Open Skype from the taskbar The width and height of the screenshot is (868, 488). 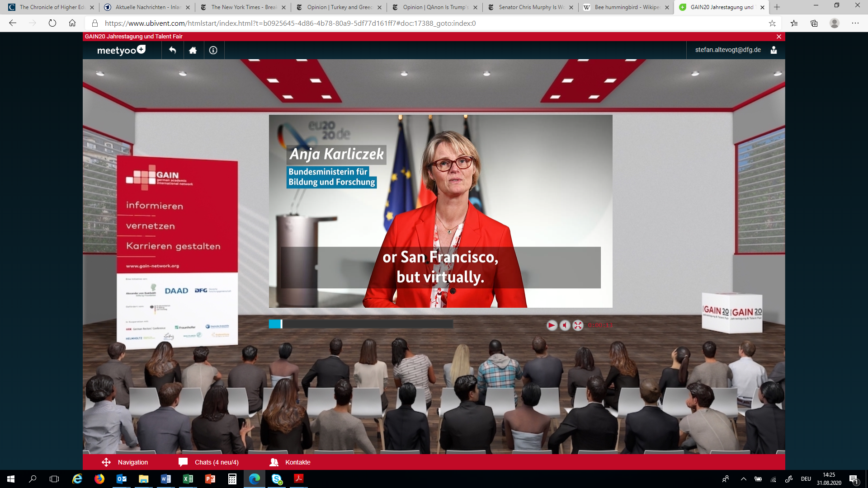pyautogui.click(x=277, y=479)
